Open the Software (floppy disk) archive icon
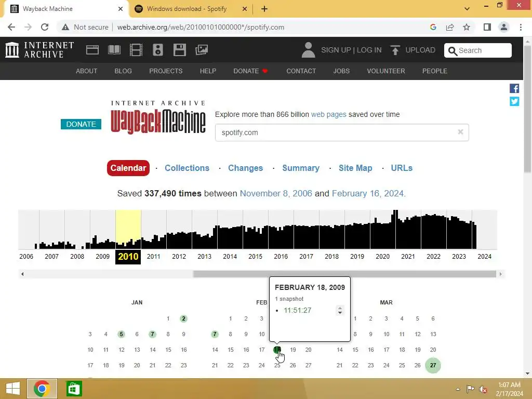Viewport: 532px width, 399px height. click(179, 50)
